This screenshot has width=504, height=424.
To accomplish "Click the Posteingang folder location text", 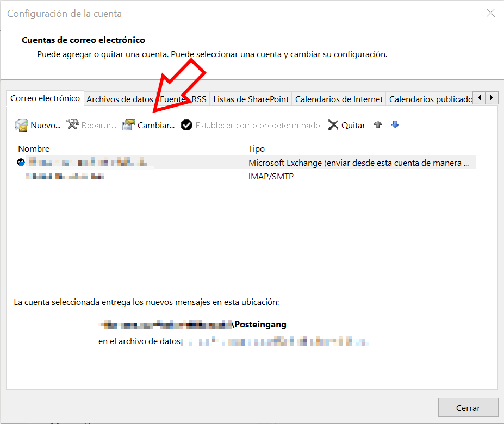I will [260, 325].
